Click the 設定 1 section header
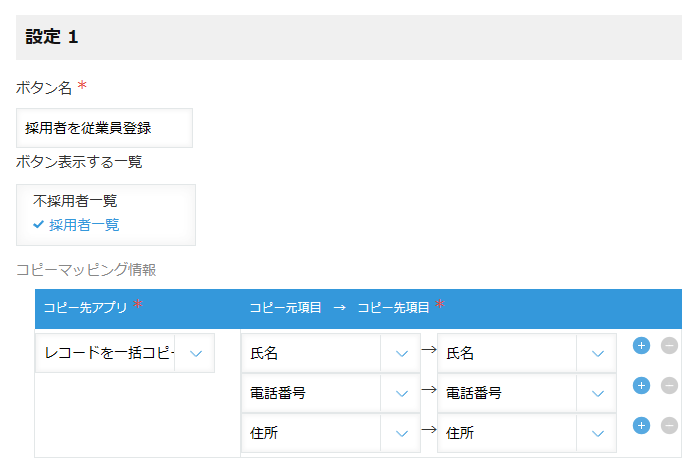This screenshot has width=682, height=474. (x=349, y=37)
